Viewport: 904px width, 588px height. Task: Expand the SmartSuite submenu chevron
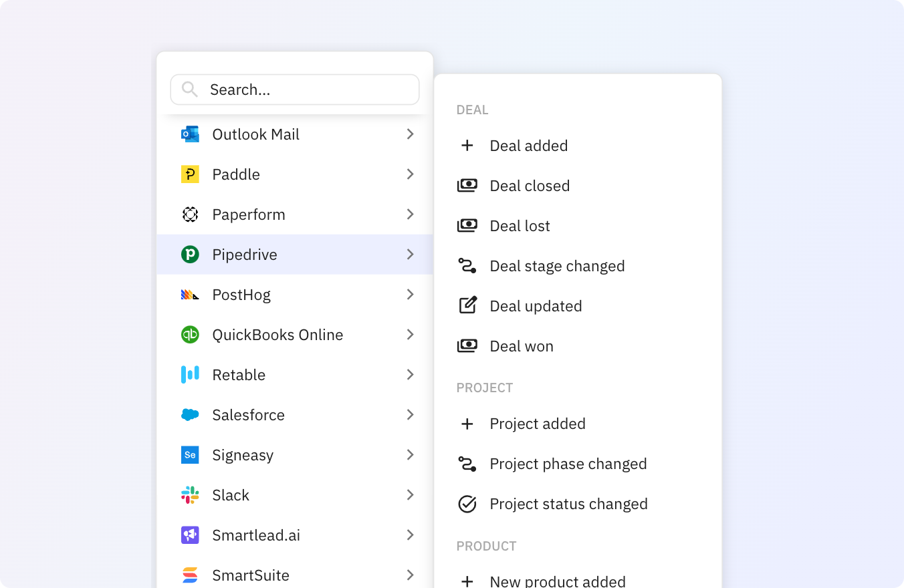pyautogui.click(x=410, y=575)
